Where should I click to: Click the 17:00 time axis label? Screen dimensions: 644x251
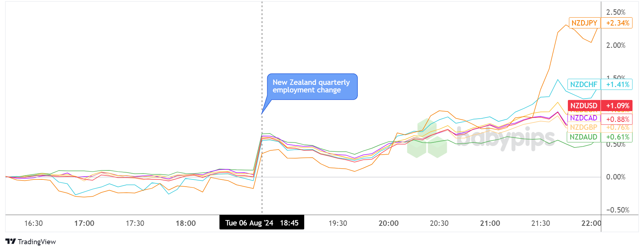point(84,223)
